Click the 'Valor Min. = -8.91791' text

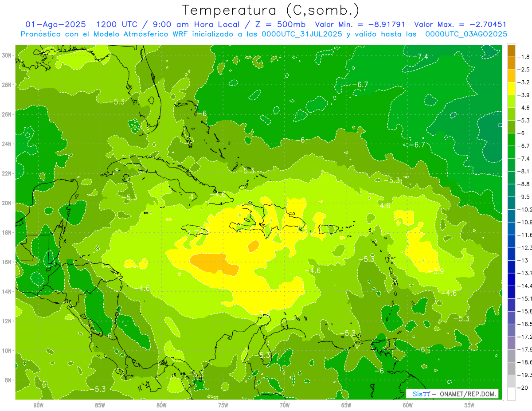pos(361,24)
